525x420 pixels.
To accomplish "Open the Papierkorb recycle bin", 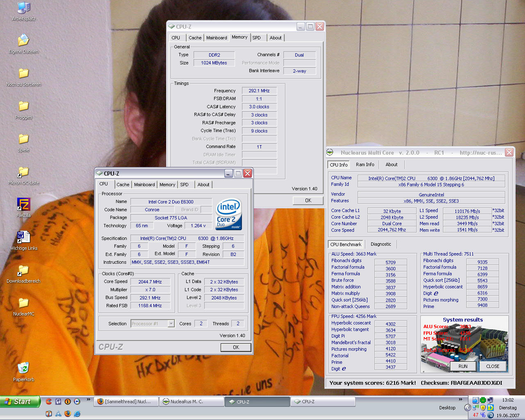I will [23, 372].
